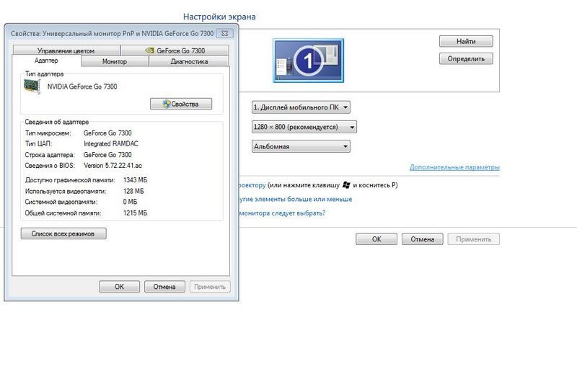Viewport: 577px width, 392px height.
Task: Click the Найти button
Action: [x=466, y=41]
